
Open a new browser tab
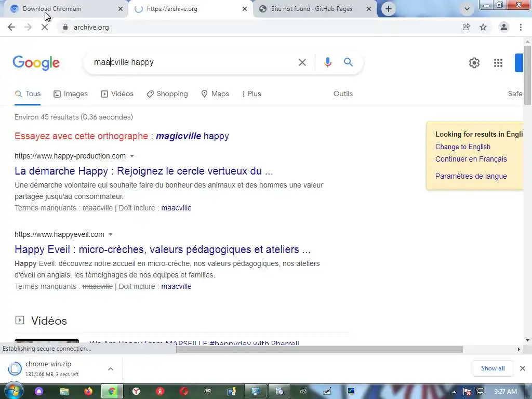tap(389, 9)
